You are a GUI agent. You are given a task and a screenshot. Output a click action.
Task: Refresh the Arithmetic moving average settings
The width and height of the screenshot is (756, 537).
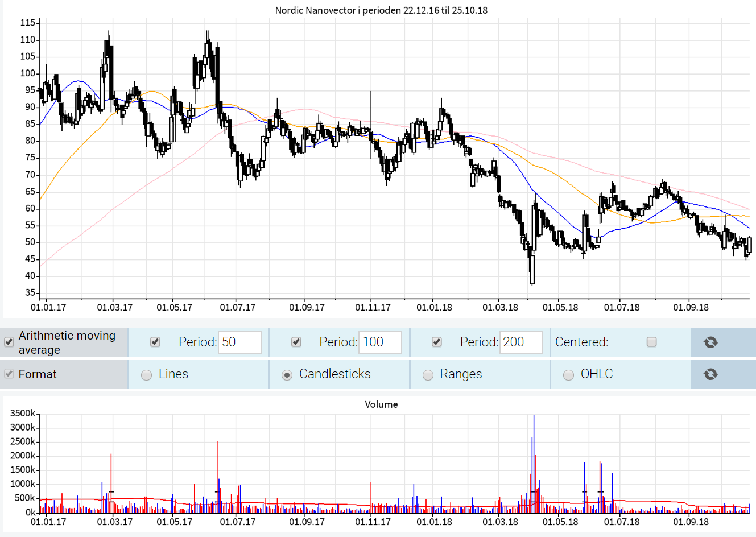[x=710, y=342]
